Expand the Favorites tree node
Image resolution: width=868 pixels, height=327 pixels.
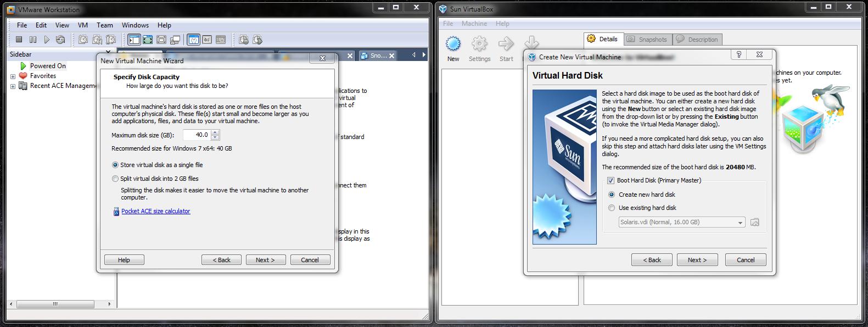point(13,76)
